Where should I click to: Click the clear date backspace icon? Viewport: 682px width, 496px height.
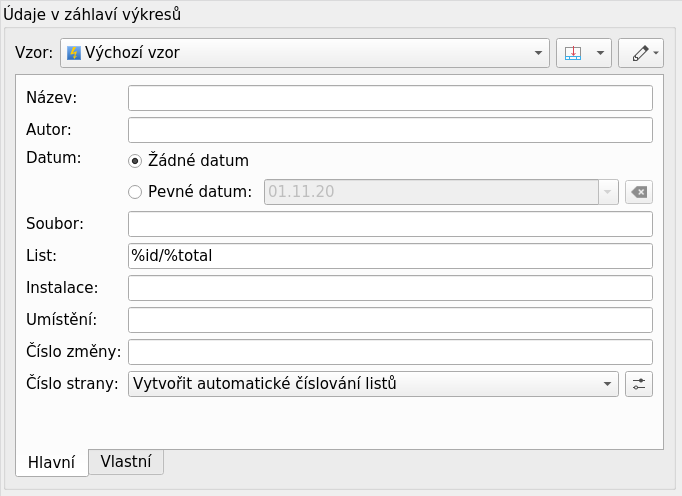tap(639, 192)
